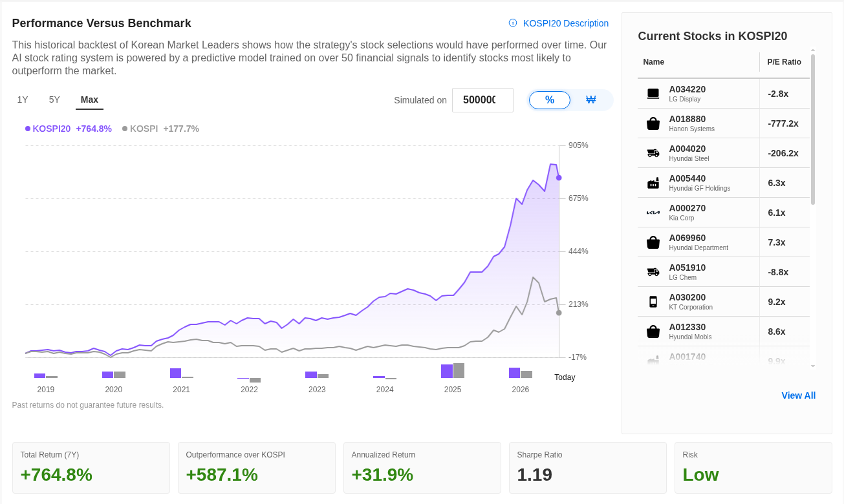The width and height of the screenshot is (844, 504).
Task: Click the stock list scrollbar thumb
Action: [813, 129]
